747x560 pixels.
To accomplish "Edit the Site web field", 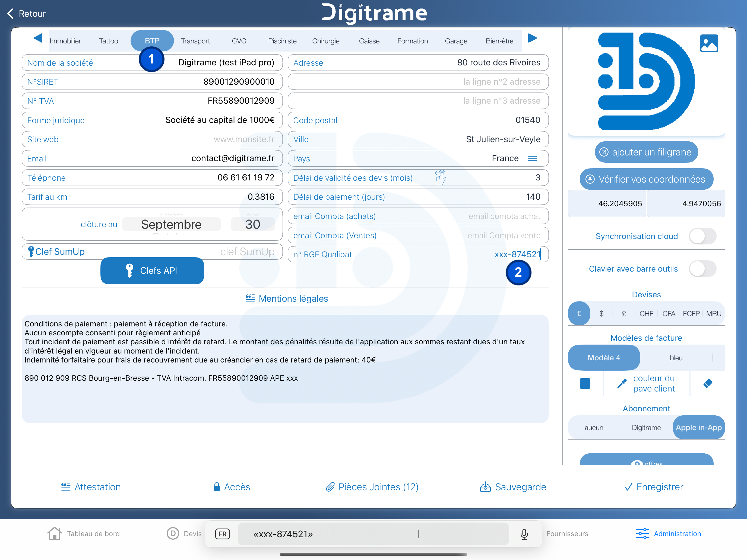I will point(152,139).
